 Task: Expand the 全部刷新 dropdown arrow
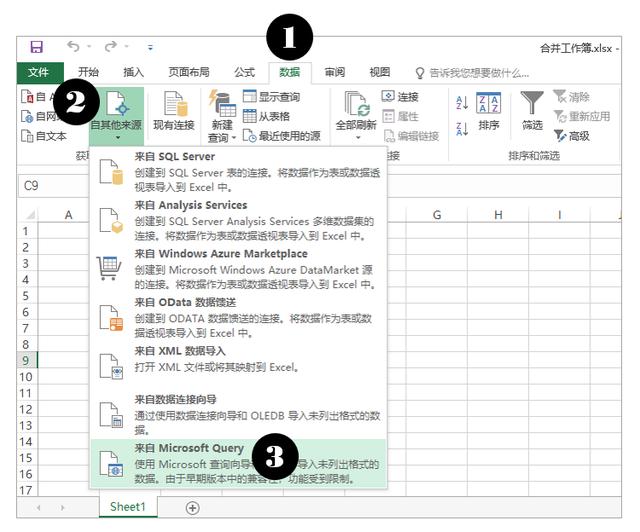(x=358, y=138)
